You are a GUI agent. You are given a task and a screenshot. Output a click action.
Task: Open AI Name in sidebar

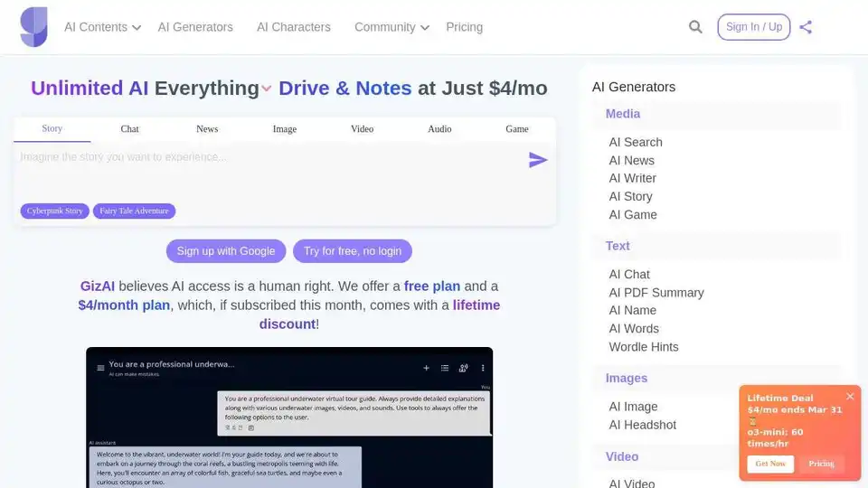point(633,310)
